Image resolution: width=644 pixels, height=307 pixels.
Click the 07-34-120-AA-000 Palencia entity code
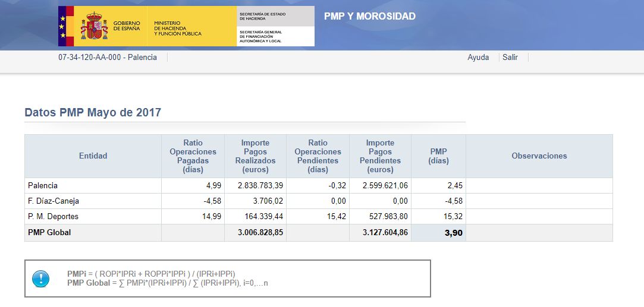[x=108, y=58]
